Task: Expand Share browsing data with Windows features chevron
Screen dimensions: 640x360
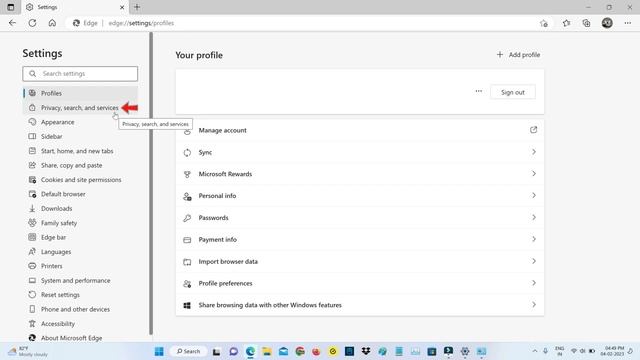Action: pyautogui.click(x=534, y=305)
